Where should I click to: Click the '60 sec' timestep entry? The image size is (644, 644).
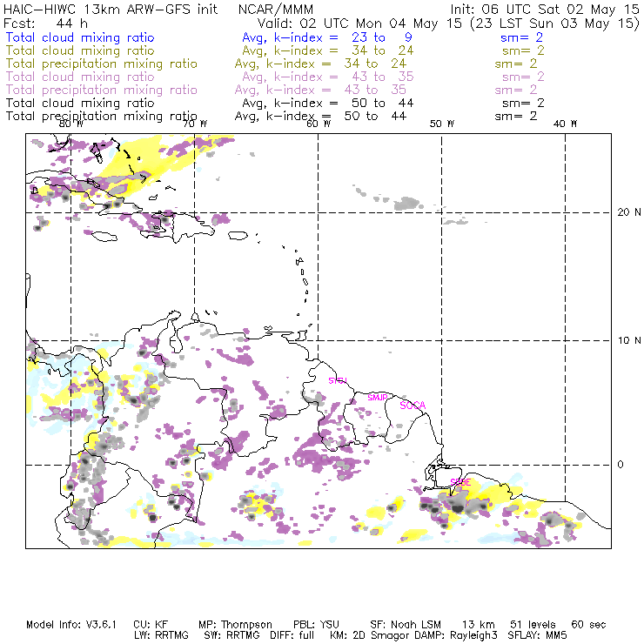point(588,625)
